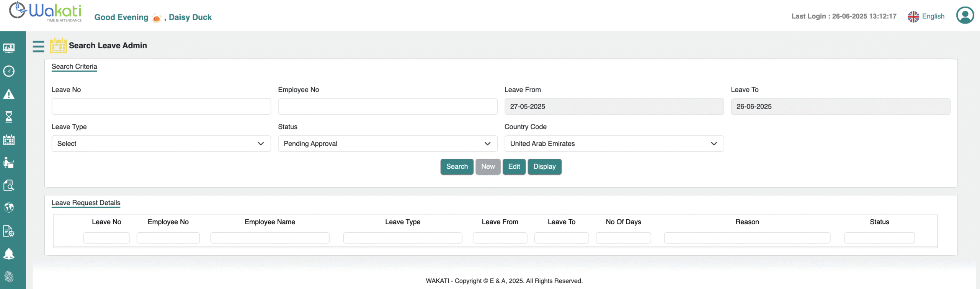Open the calendar icon in sidebar
Screen dimensions: 980x289
click(x=9, y=140)
